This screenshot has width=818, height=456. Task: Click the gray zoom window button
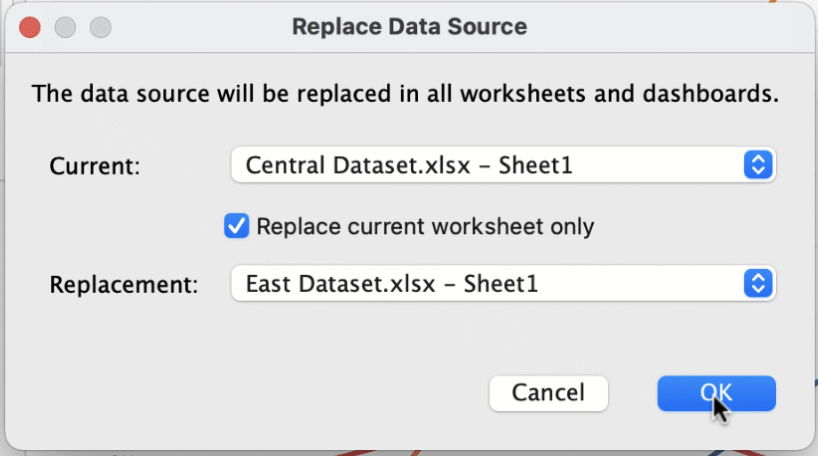tap(100, 27)
